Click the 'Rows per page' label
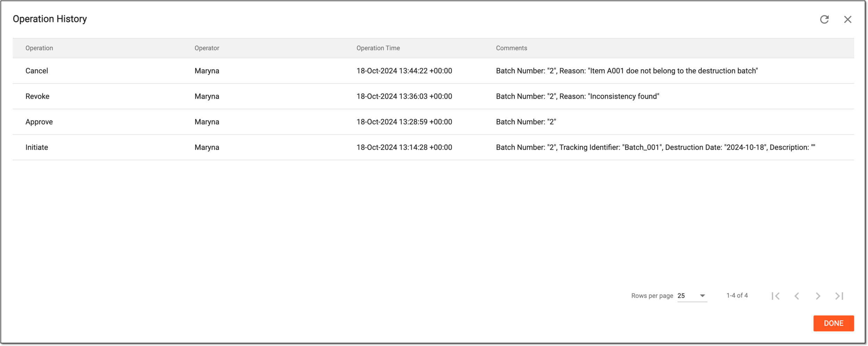 point(652,296)
